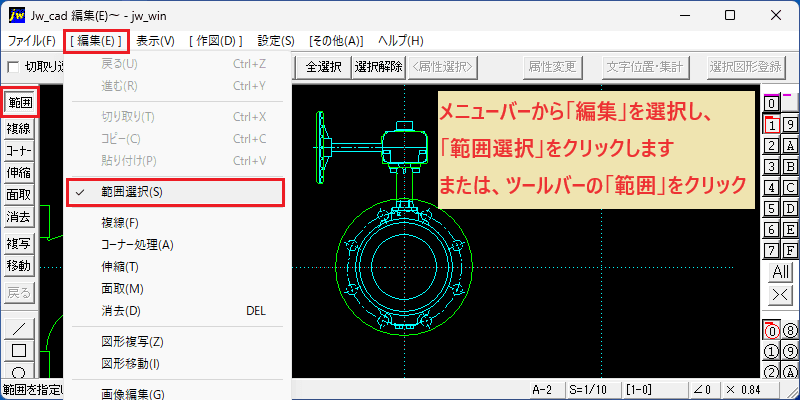Toggle layer 1 in layer bar
The image size is (800, 400).
pyautogui.click(x=772, y=124)
